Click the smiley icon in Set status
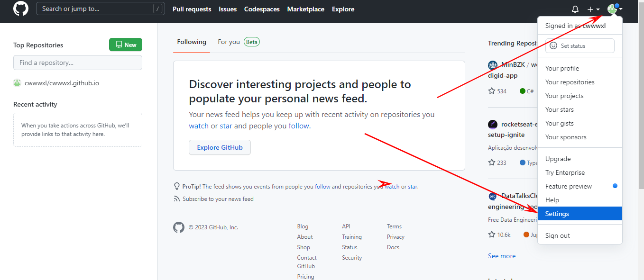Viewport: 644px width, 280px height. coord(553,46)
